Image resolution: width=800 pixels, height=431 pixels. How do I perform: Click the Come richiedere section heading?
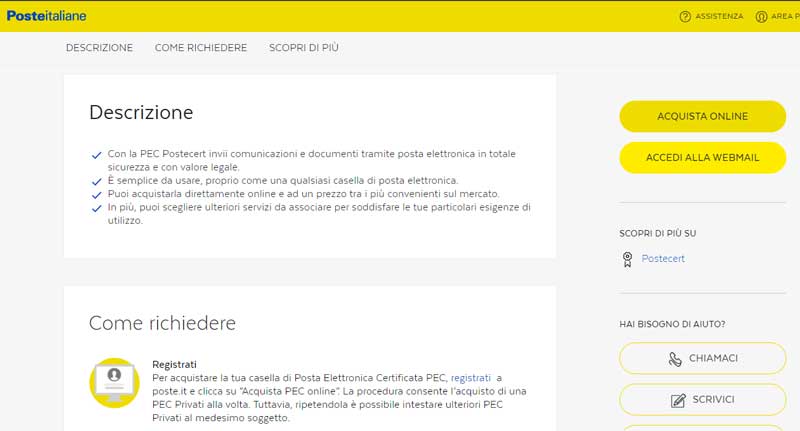(162, 323)
